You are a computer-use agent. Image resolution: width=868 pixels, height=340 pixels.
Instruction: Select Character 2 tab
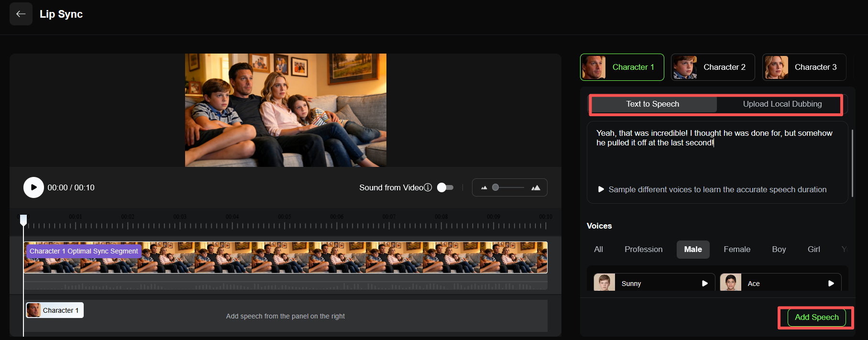click(713, 67)
